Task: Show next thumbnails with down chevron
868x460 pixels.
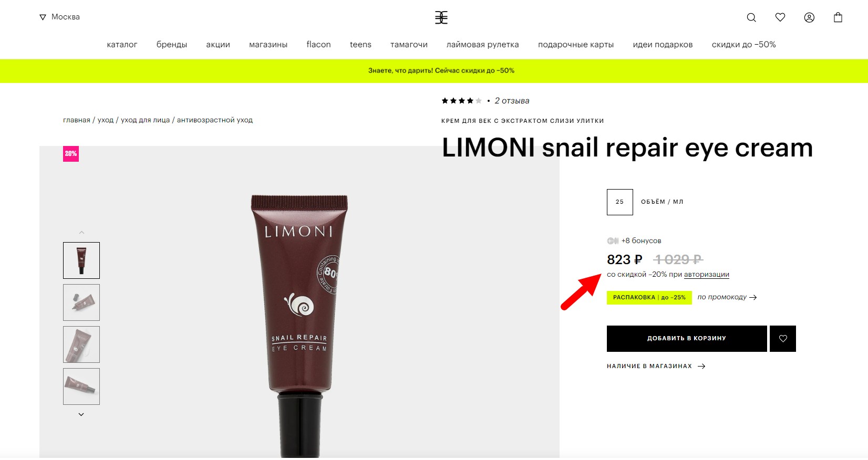Action: [x=81, y=414]
